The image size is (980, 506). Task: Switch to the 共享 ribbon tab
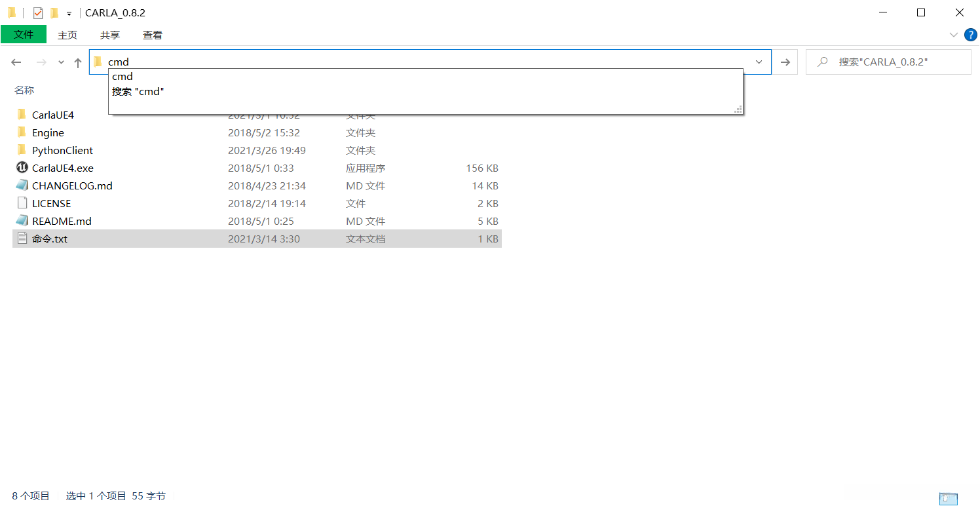tap(110, 35)
